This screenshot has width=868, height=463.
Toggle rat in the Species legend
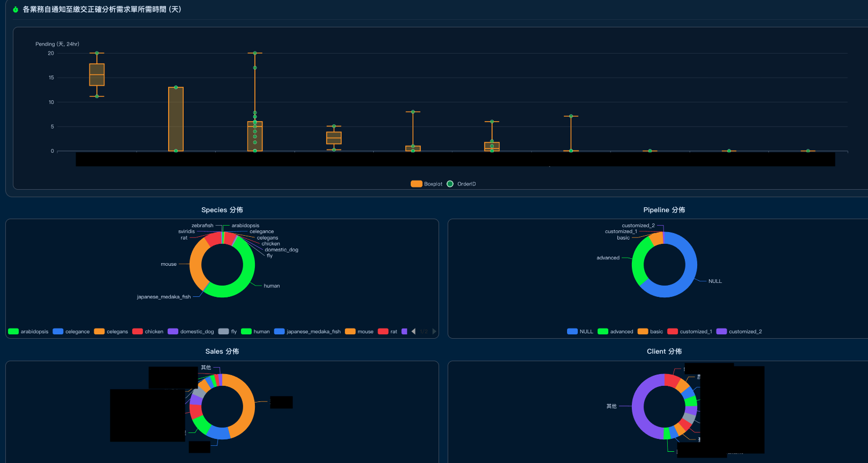pos(388,332)
